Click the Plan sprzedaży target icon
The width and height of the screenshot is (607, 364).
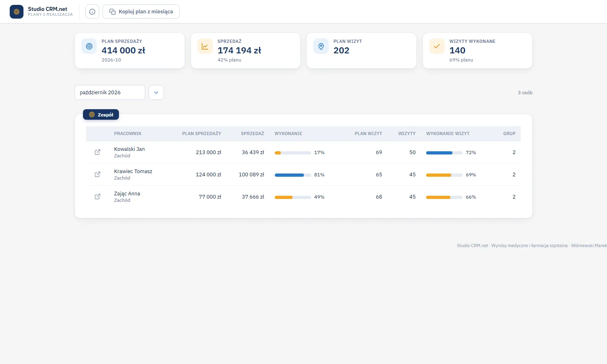point(89,47)
